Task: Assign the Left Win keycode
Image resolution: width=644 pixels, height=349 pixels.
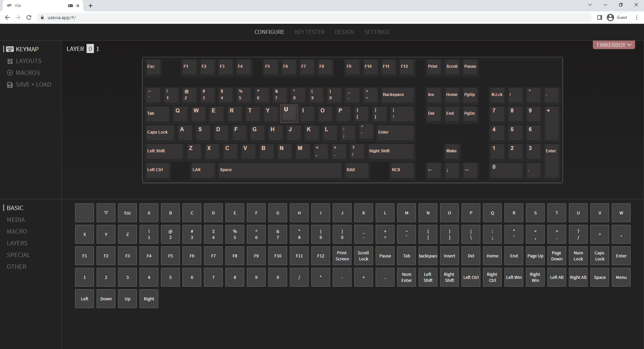Action: pos(514,277)
